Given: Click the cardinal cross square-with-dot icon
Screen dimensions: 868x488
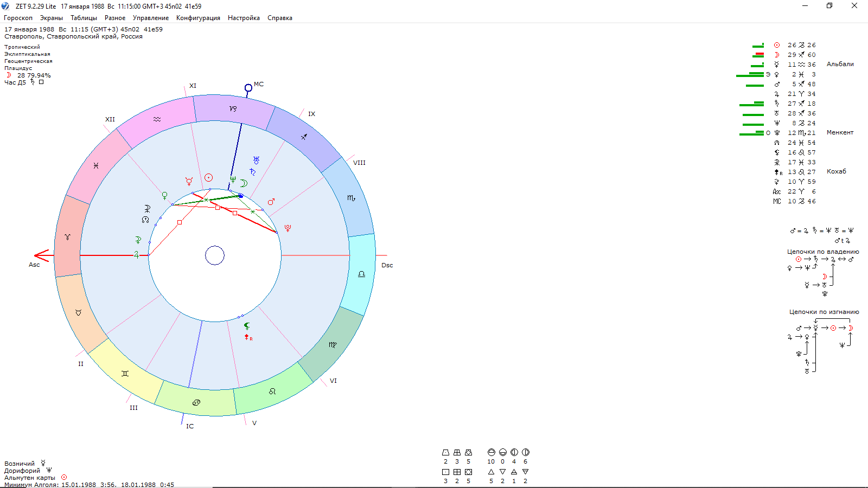Looking at the screenshot, I should tap(445, 472).
